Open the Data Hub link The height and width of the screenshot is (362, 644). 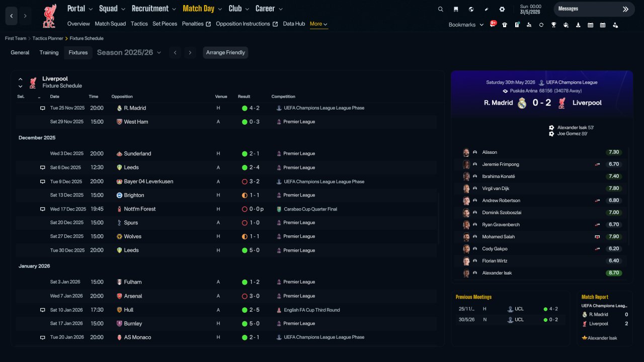(294, 24)
